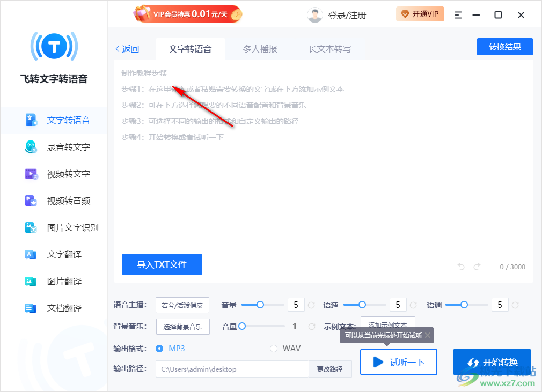Click the undo arrow icon
This screenshot has height=392, width=542.
461,267
